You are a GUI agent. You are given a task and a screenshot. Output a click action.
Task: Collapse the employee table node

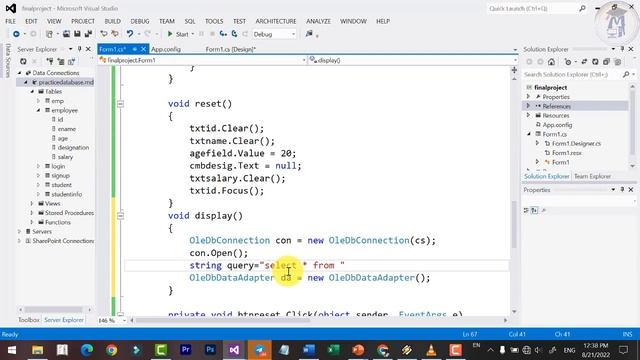click(x=39, y=110)
